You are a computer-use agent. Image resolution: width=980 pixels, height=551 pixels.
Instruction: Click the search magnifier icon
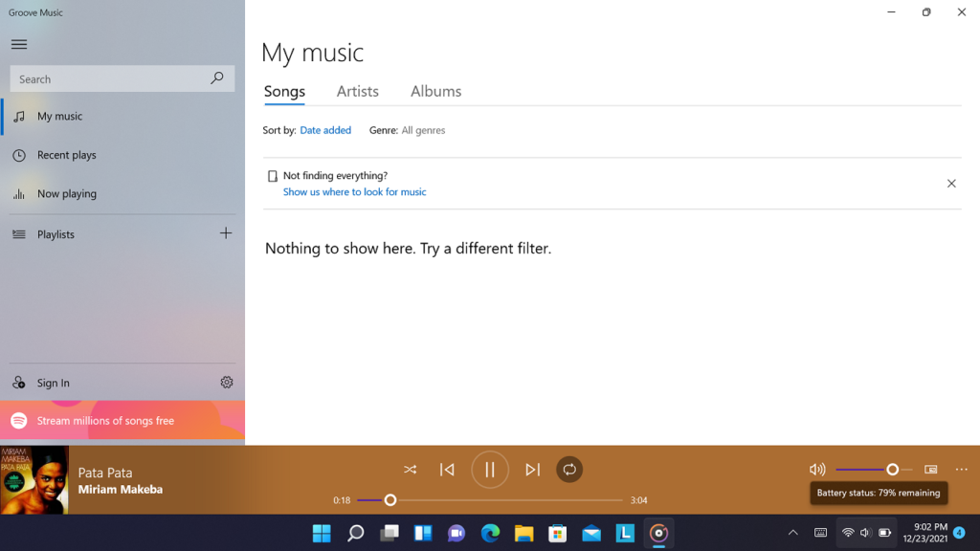pos(217,78)
